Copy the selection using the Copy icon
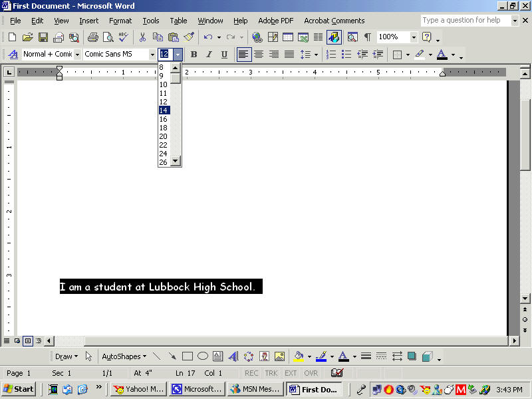532x399 pixels. 158,37
